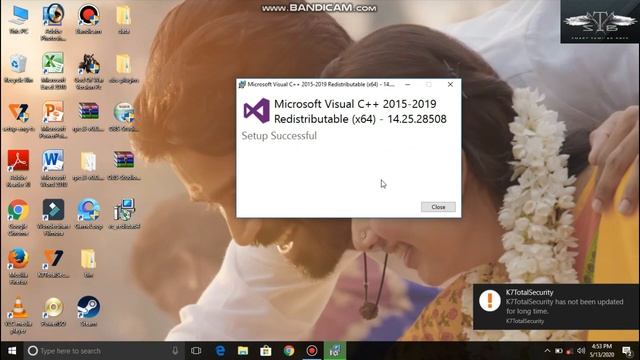Viewport: 640px width, 360px height.
Task: Select the Steam desktop shortcut
Action: click(x=89, y=312)
